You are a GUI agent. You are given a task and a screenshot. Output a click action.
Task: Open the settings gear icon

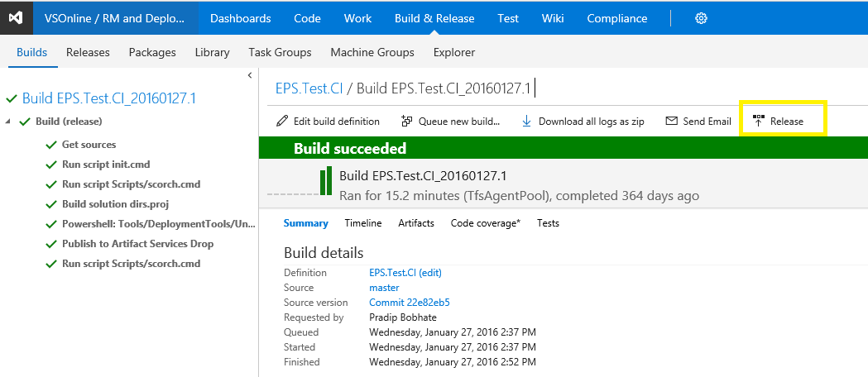tap(701, 18)
